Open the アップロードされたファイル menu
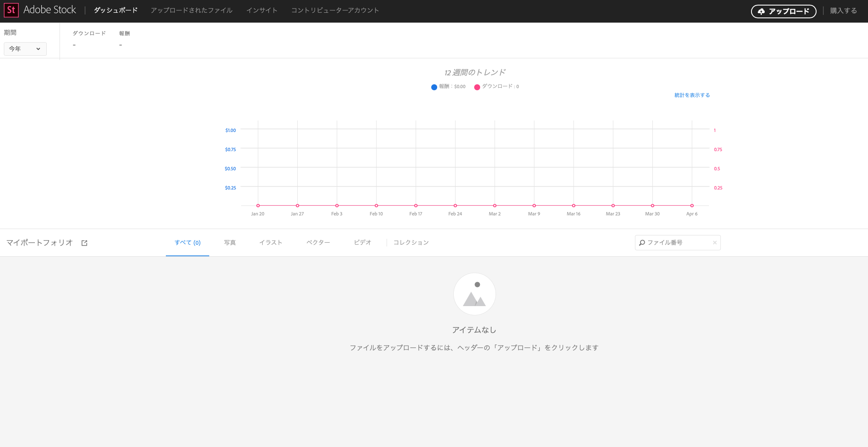Image resolution: width=868 pixels, height=447 pixels. point(191,10)
